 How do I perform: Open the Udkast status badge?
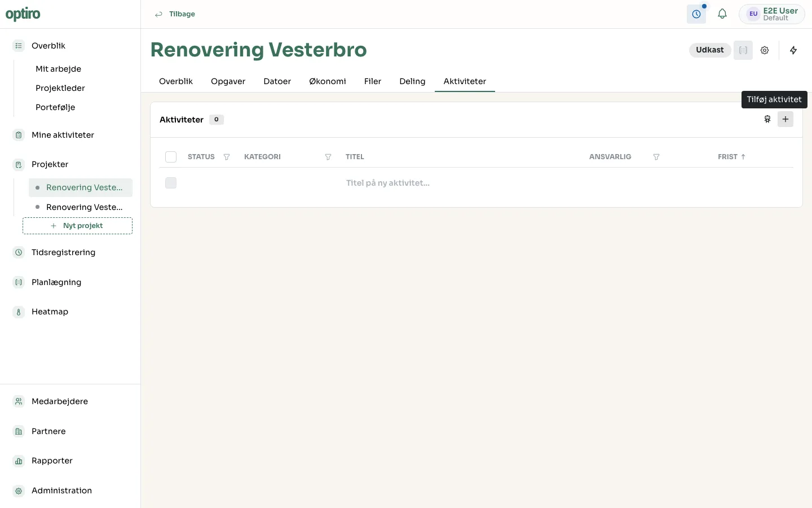709,50
